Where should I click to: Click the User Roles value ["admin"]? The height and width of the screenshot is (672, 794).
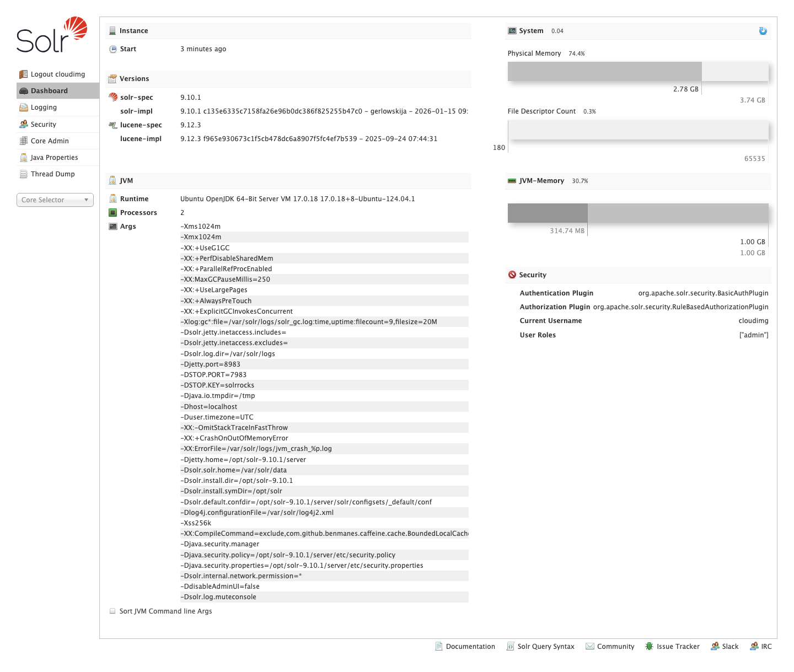click(754, 335)
